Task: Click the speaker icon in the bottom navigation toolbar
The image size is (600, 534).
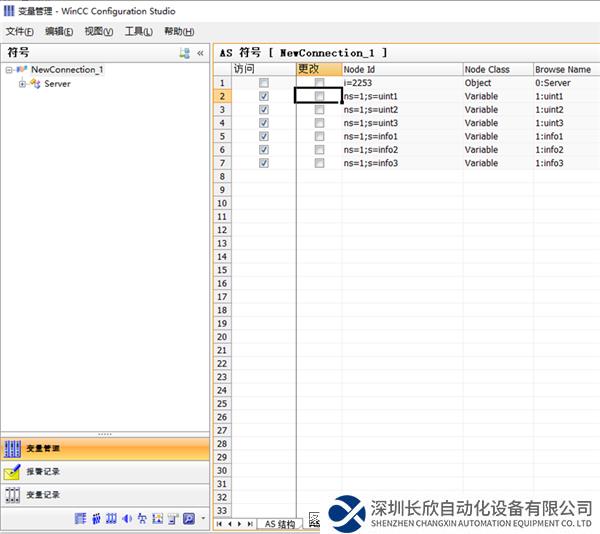Action: pos(127,519)
